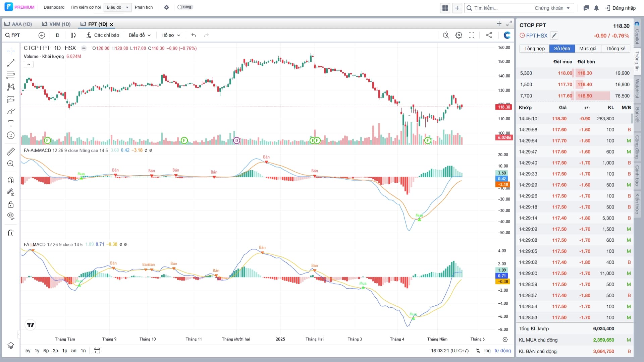644x362 pixels.
Task: Toggle the Sáng light mode switch
Action: [x=184, y=7]
